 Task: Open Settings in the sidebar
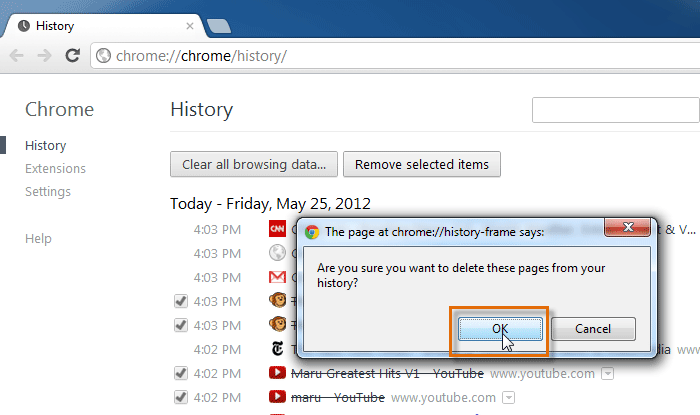[48, 191]
